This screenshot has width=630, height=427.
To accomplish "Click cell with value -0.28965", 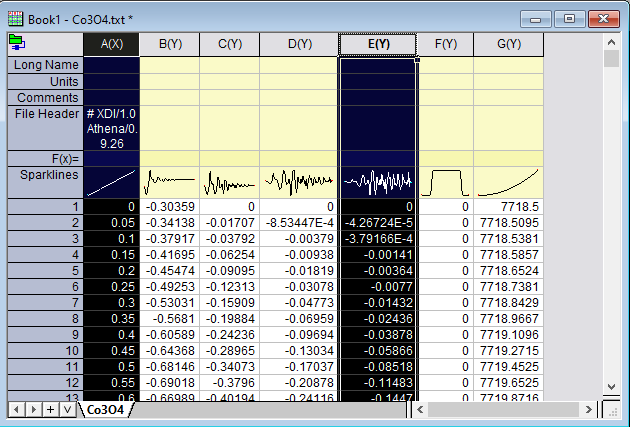I will pyautogui.click(x=230, y=351).
